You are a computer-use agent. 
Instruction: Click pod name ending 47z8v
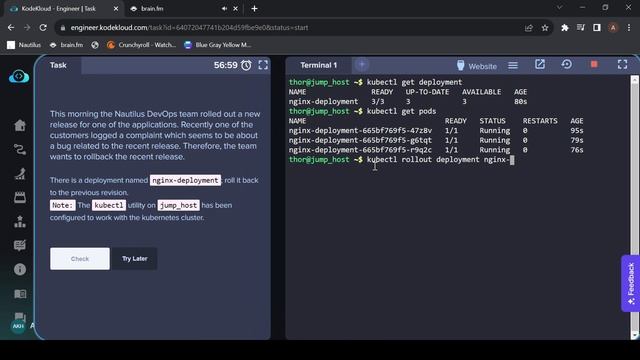(x=360, y=131)
